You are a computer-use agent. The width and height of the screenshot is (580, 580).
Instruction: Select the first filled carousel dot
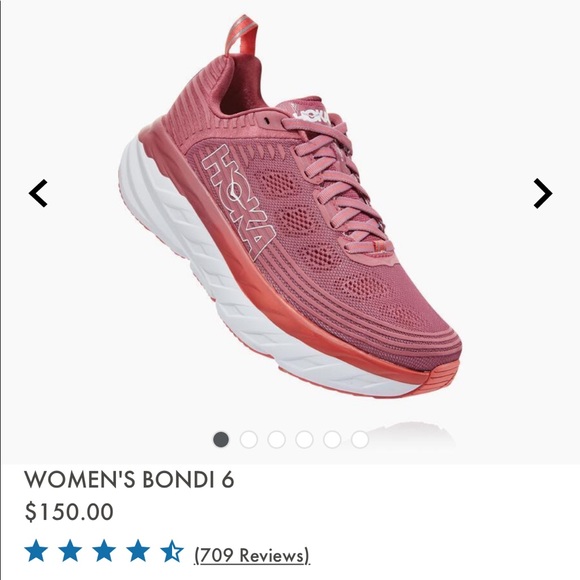click(221, 439)
